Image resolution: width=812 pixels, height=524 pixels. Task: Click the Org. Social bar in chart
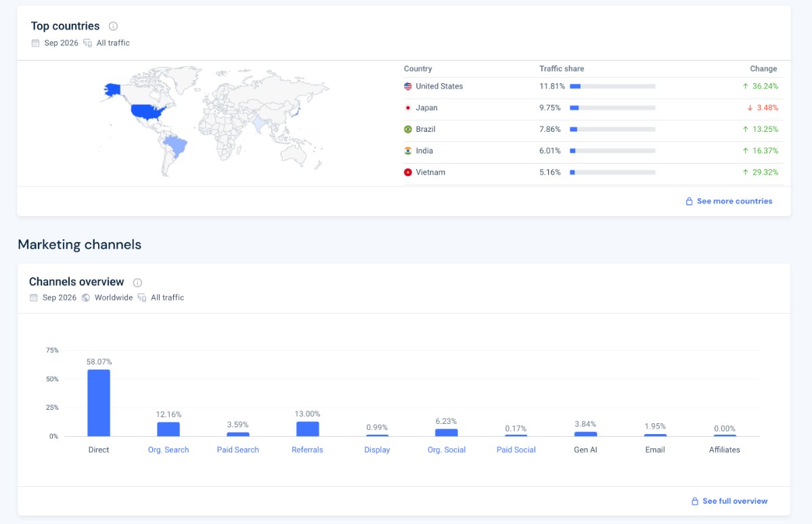[447, 433]
